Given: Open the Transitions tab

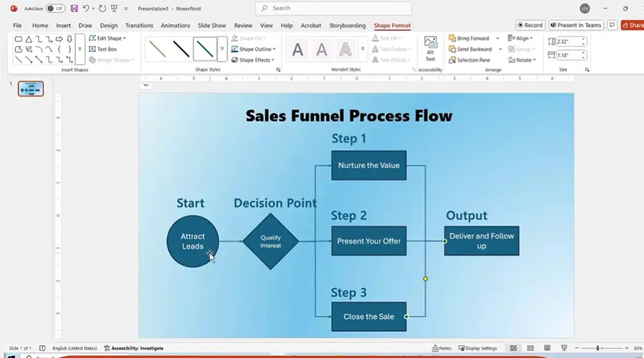Looking at the screenshot, I should [139, 26].
